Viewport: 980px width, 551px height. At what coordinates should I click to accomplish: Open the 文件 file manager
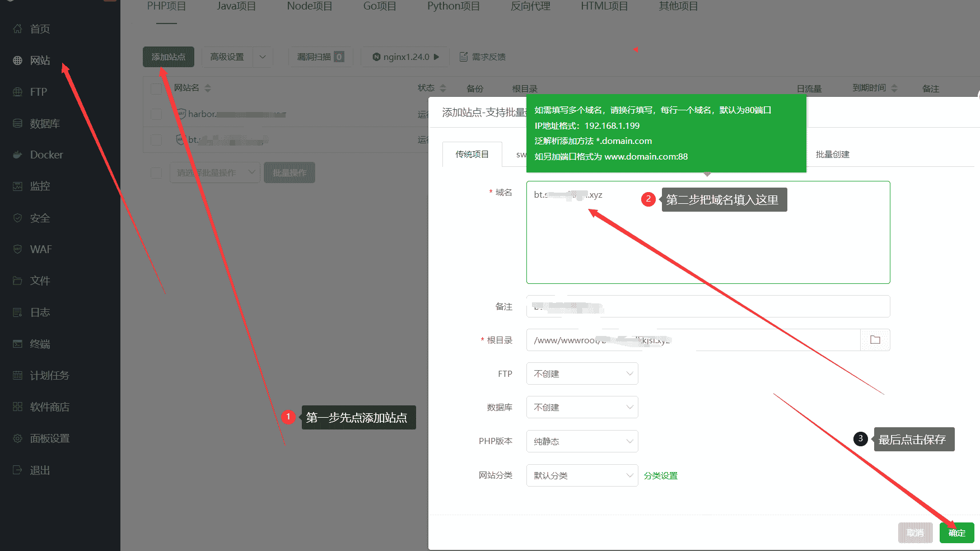[39, 280]
